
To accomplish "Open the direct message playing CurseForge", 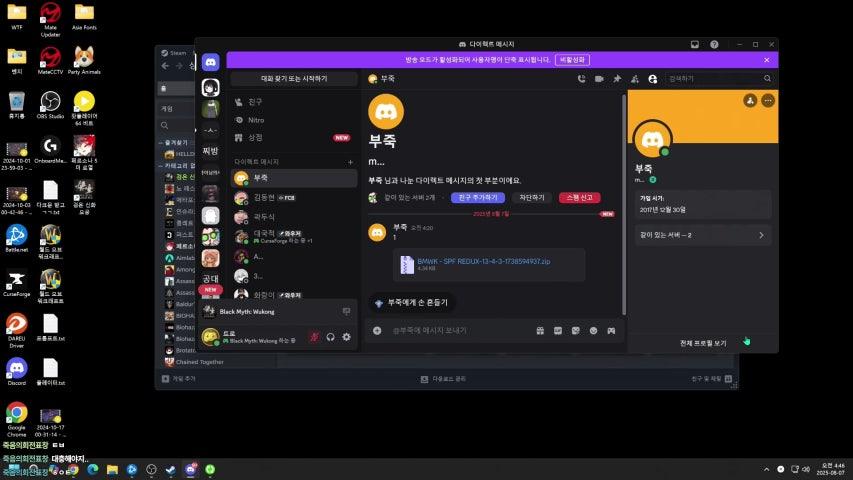I will [x=294, y=236].
